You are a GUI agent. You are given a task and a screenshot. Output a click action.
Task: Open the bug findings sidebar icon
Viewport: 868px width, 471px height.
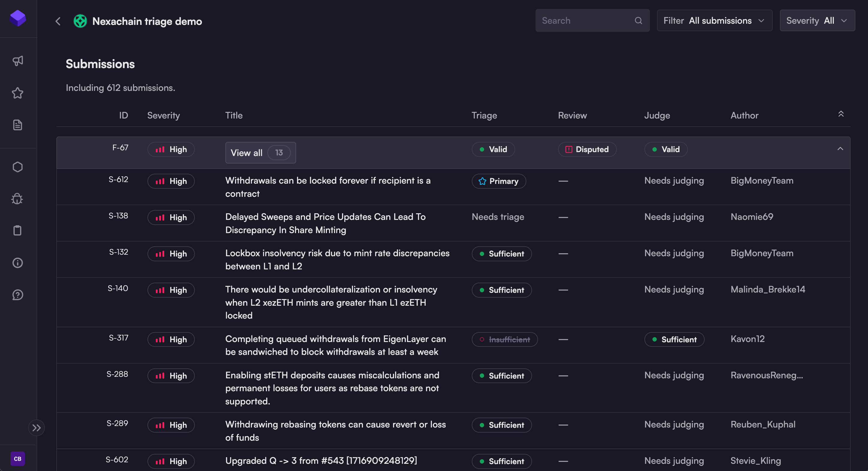tap(17, 199)
